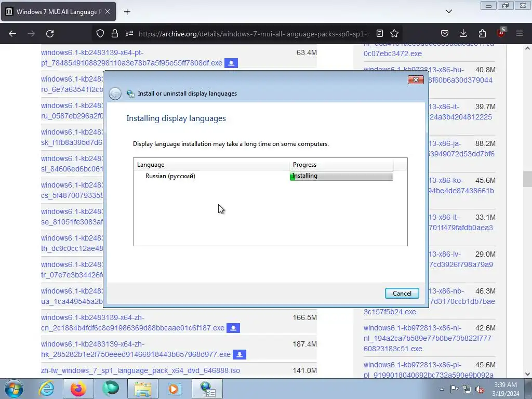Click scrollbar up arrow
Image resolution: width=532 pixels, height=399 pixels.
coord(527,48)
